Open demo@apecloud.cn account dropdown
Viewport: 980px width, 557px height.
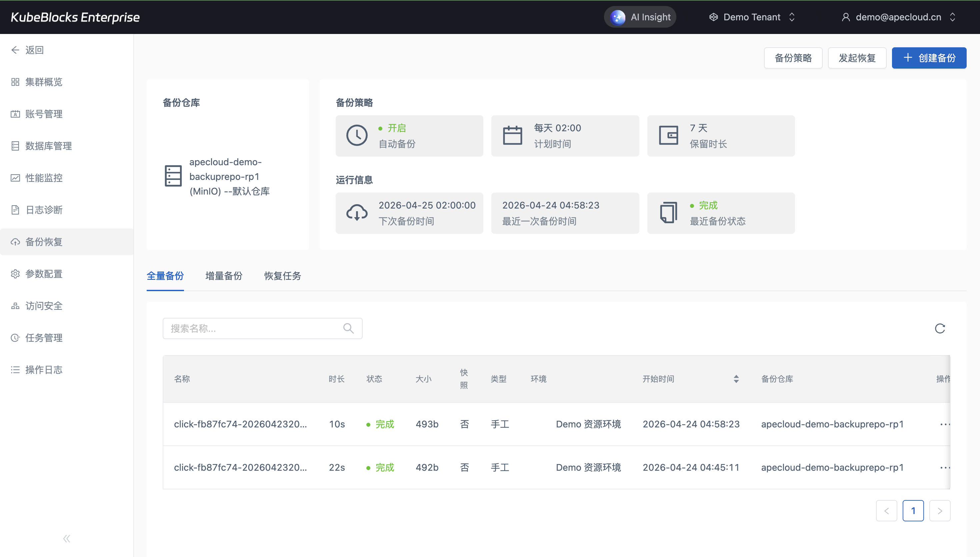coord(898,17)
